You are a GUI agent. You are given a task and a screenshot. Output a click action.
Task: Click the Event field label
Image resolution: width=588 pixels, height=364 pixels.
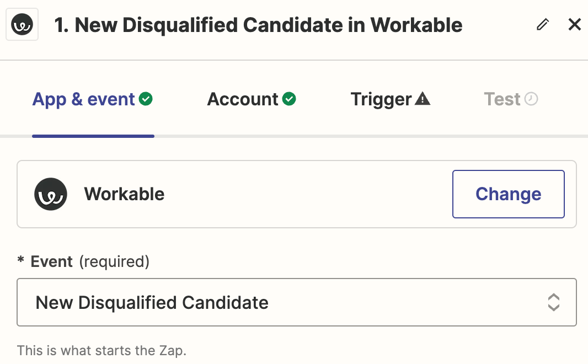52,261
